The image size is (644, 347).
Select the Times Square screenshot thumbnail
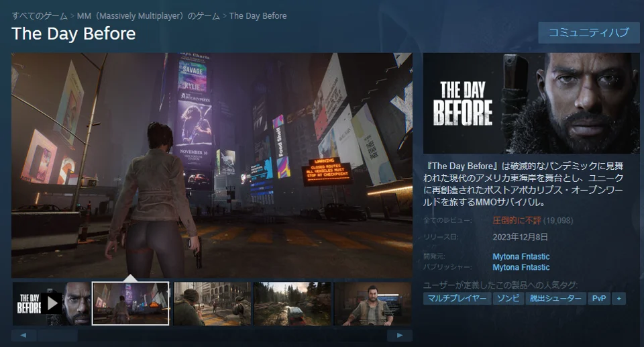130,303
